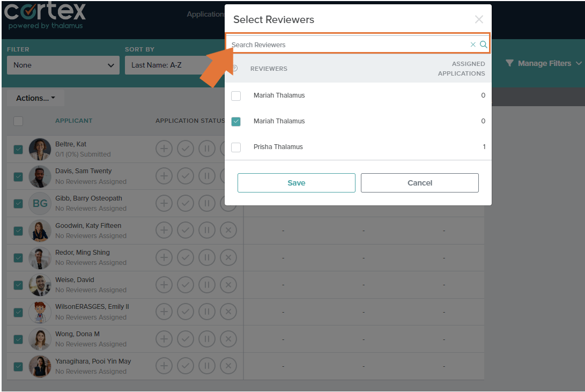Select Prisha Thalamus as a reviewer
Image resolution: width=585 pixels, height=392 pixels.
[x=236, y=147]
